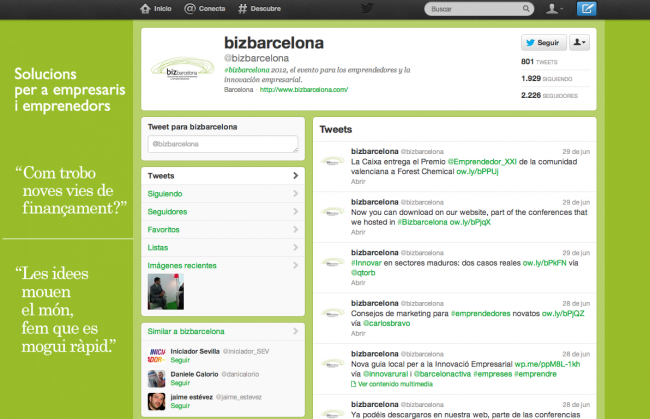The height and width of the screenshot is (419, 650).
Task: Open ow.ly/bPjQZ link
Action: (x=563, y=313)
